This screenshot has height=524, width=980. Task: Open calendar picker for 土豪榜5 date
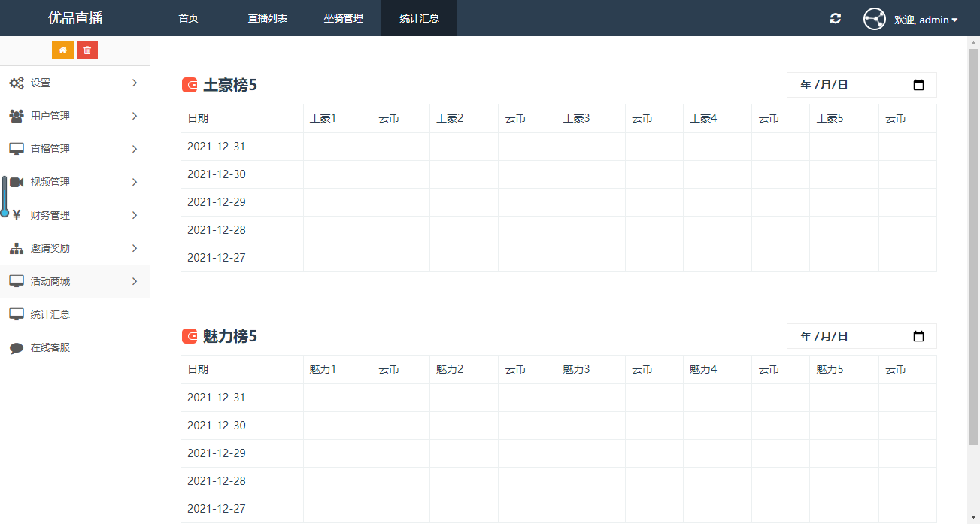[x=918, y=85]
